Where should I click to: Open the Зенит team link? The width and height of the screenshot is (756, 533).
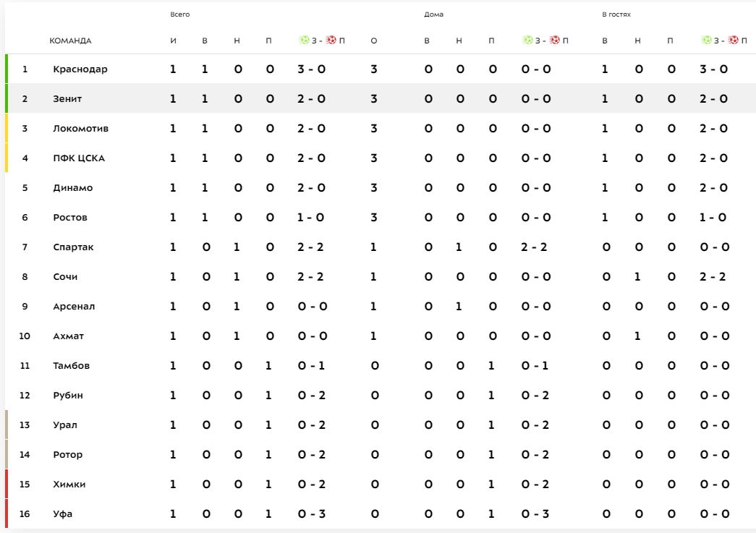tap(67, 99)
